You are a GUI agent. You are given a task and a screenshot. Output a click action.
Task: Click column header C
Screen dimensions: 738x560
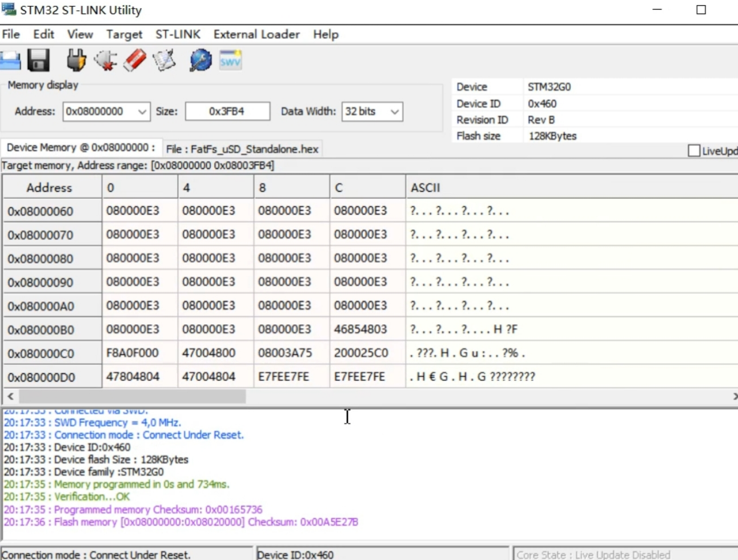coord(368,187)
